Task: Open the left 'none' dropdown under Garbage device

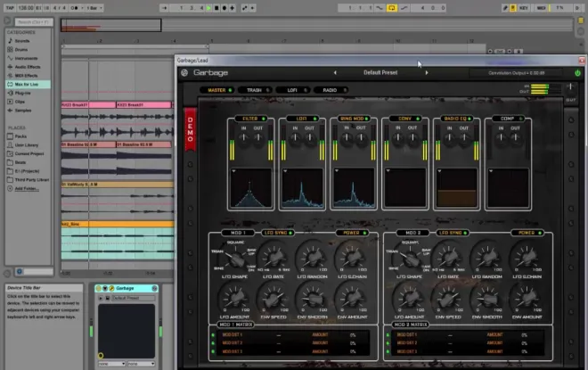Action: pos(111,364)
